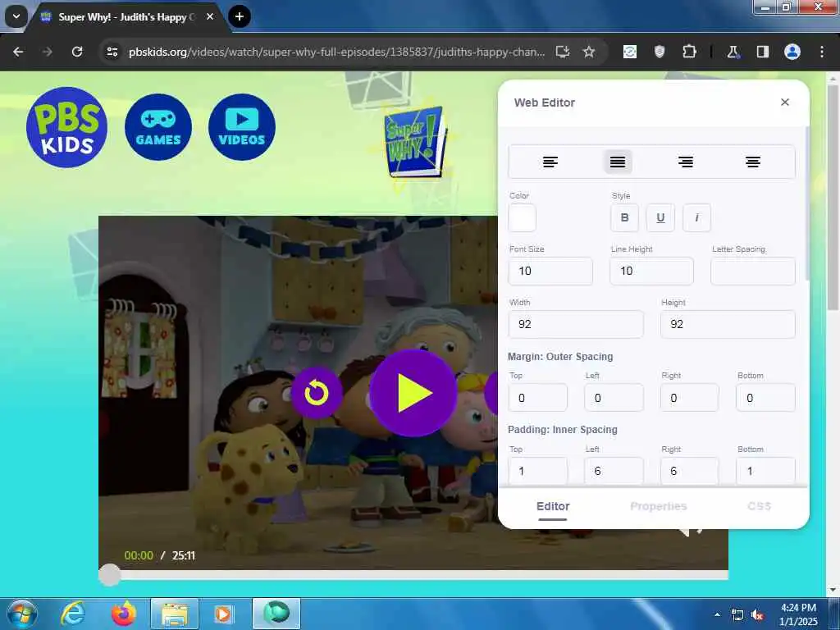The image size is (840, 630).
Task: Open the media player taskbar icon
Action: pos(223,614)
